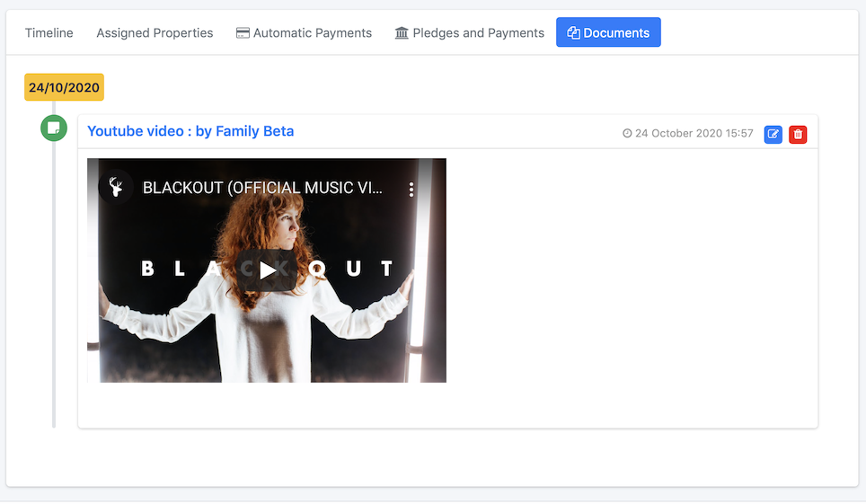Select the Documents tab
This screenshot has height=504, width=866.
tap(608, 32)
